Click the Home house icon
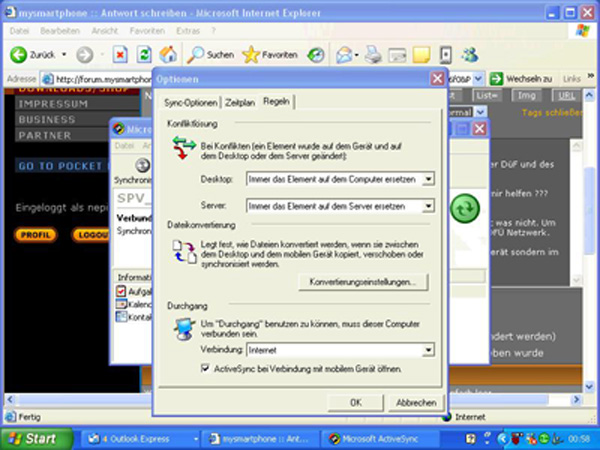Screen dimensions: 600x450 click(168, 55)
